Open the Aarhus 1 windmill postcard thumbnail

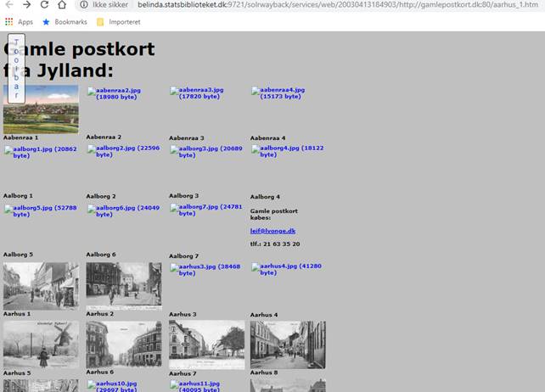41,344
